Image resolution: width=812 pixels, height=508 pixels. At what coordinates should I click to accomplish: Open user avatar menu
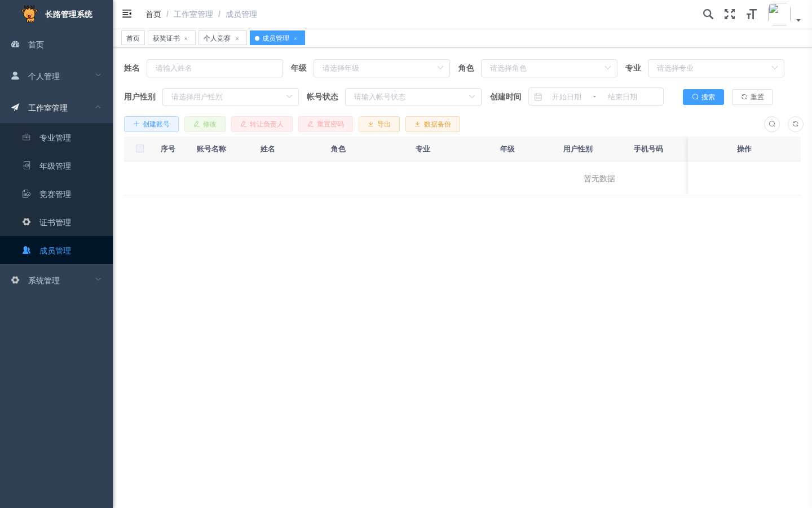(x=779, y=14)
